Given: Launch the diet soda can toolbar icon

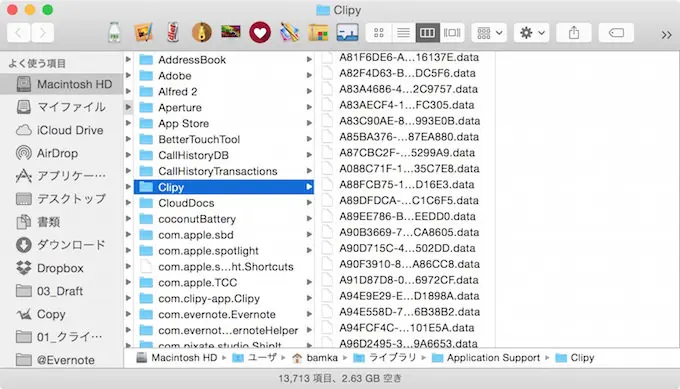Looking at the screenshot, I should [x=173, y=33].
